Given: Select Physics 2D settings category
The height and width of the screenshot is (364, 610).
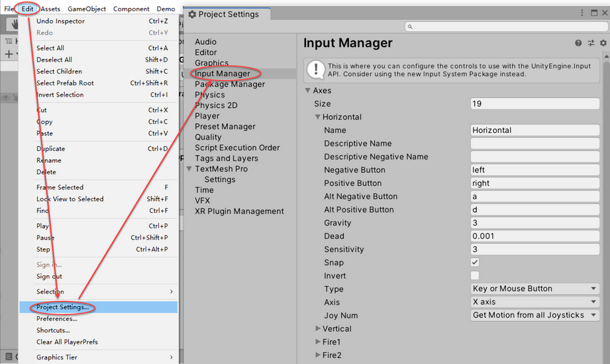Looking at the screenshot, I should point(216,105).
